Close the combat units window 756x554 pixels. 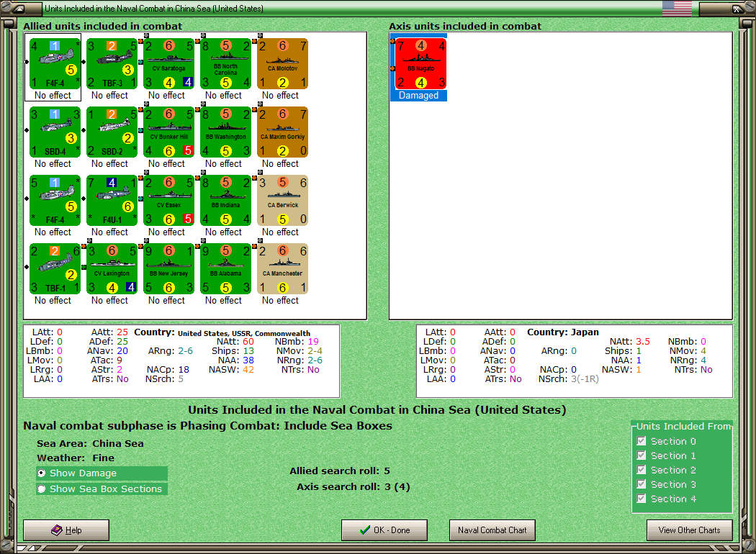[x=737, y=8]
